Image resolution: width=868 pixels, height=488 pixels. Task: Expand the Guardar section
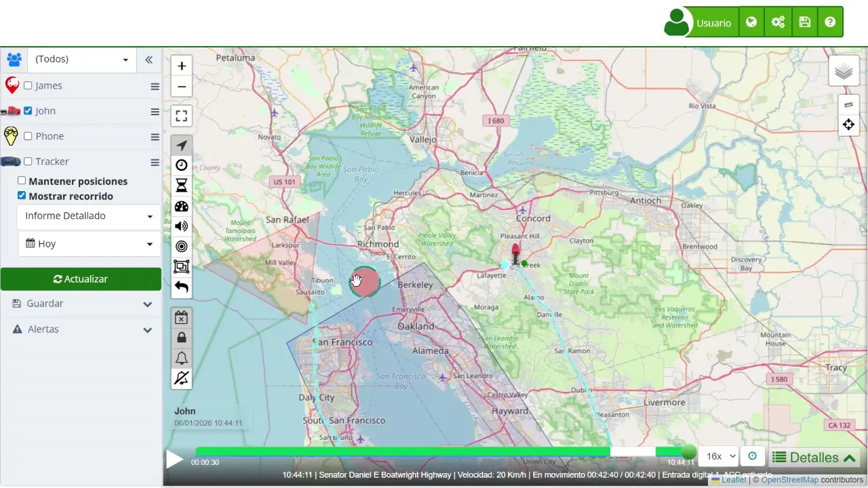pyautogui.click(x=81, y=304)
